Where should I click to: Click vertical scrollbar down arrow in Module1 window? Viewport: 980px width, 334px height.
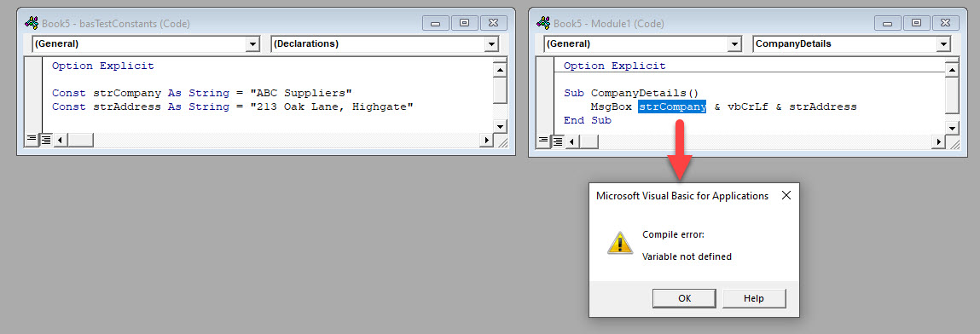tap(952, 127)
